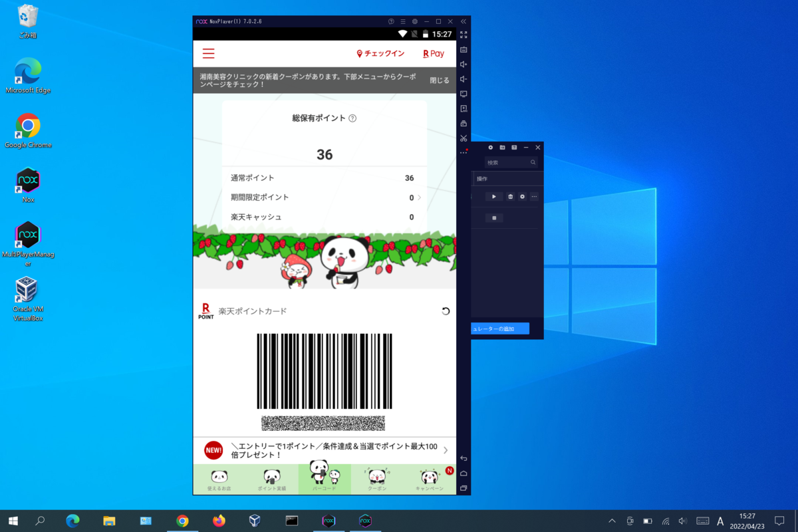Viewport: 798px width, 532px height.
Task: Open the Oracle VM VirtualBox desktop shortcut
Action: (28, 299)
